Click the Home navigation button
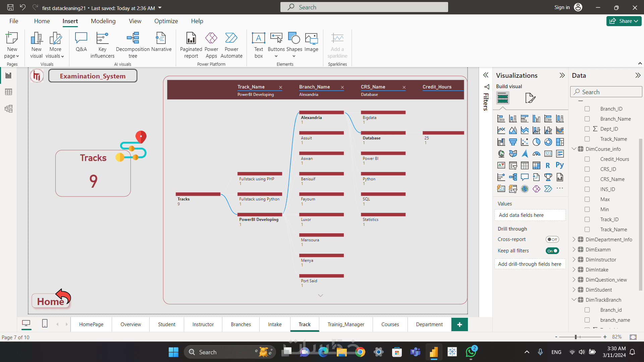This screenshot has height=362, width=644. (x=51, y=301)
